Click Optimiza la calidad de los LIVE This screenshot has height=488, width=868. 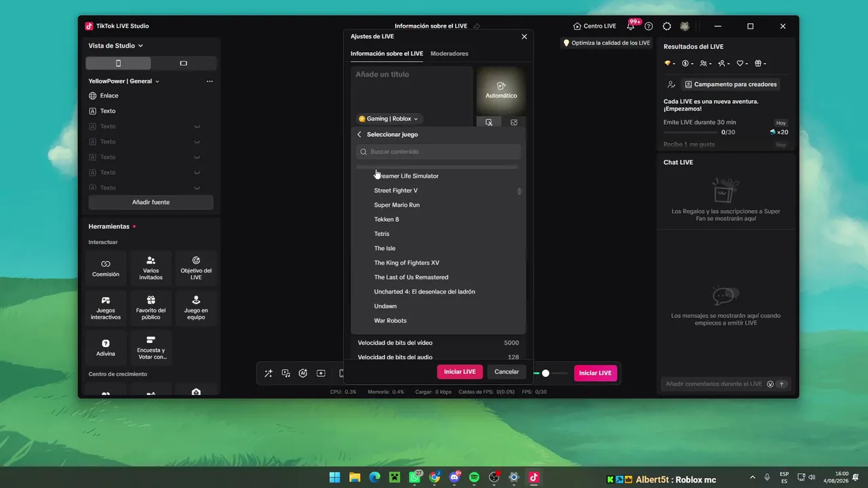(607, 43)
